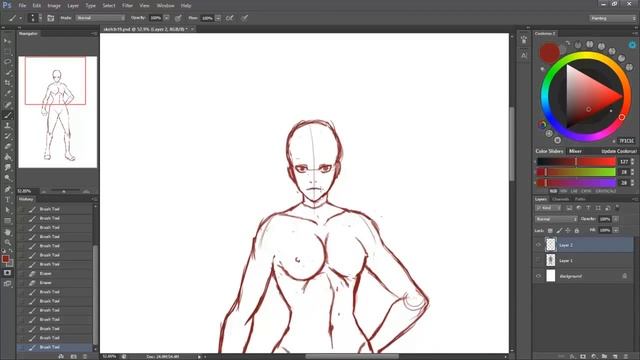Open the brush panel toggle in options bar
Image resolution: width=640 pixels, height=360 pixels.
pyautogui.click(x=51, y=18)
